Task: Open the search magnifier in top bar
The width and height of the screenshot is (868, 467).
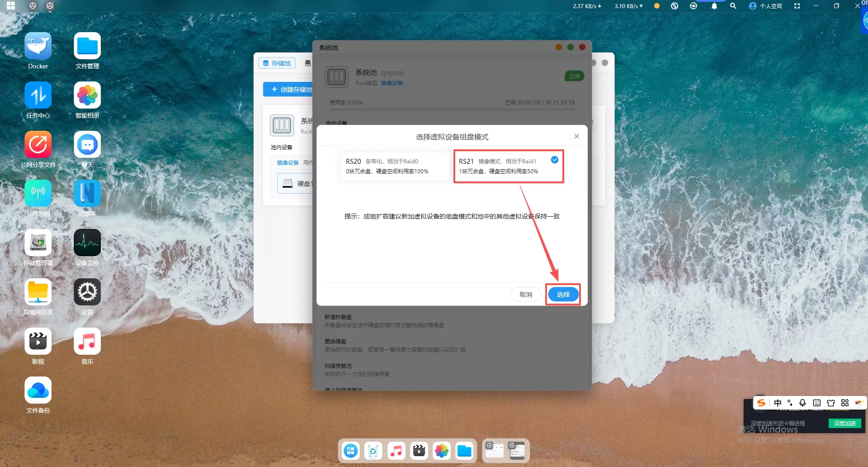Action: [x=733, y=6]
